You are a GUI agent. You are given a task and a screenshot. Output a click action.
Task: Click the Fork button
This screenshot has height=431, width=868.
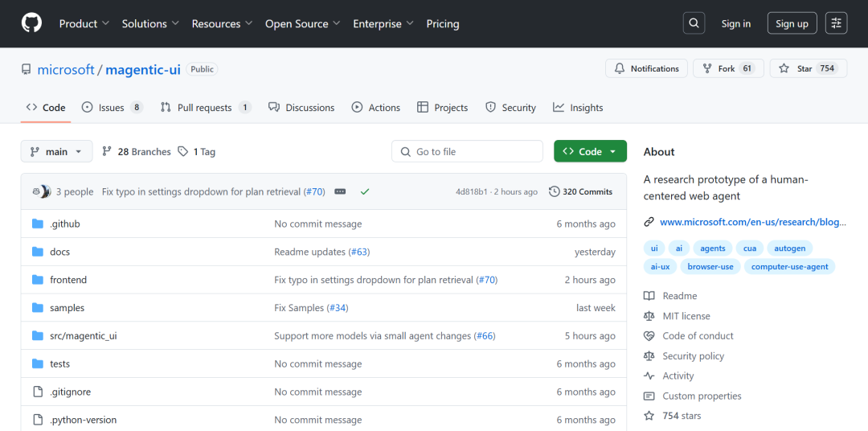point(728,68)
